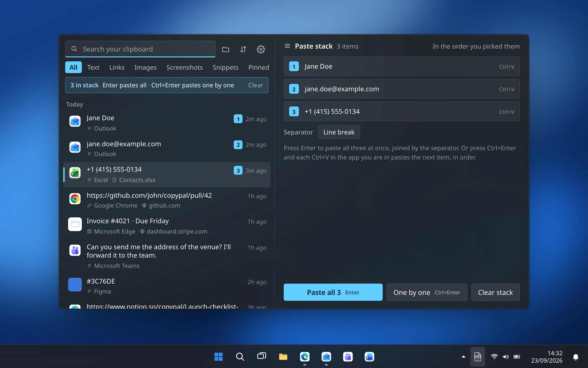The height and width of the screenshot is (368, 588).
Task: Click Outlook icon on jane.doe@example.com entry
Action: pyautogui.click(x=75, y=147)
